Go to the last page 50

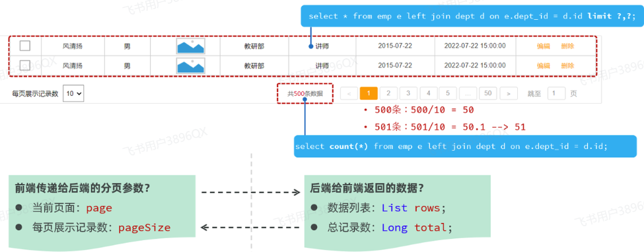tap(488, 93)
